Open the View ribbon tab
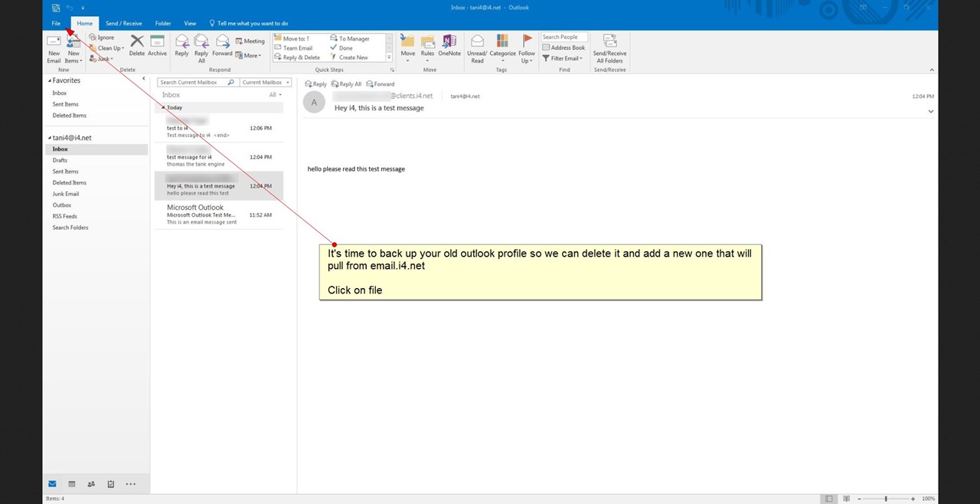Image resolution: width=980 pixels, height=504 pixels. tap(190, 24)
